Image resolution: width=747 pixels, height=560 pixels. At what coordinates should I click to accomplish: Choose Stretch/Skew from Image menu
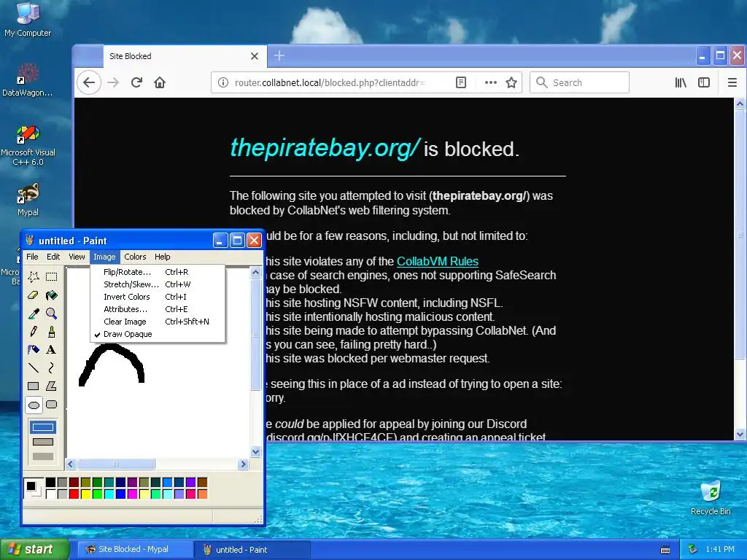158,284
